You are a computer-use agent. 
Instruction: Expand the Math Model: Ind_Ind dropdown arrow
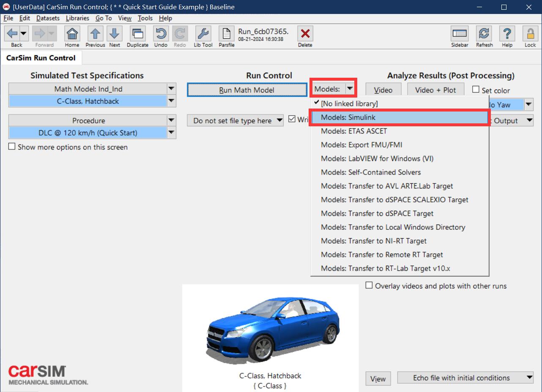[171, 89]
